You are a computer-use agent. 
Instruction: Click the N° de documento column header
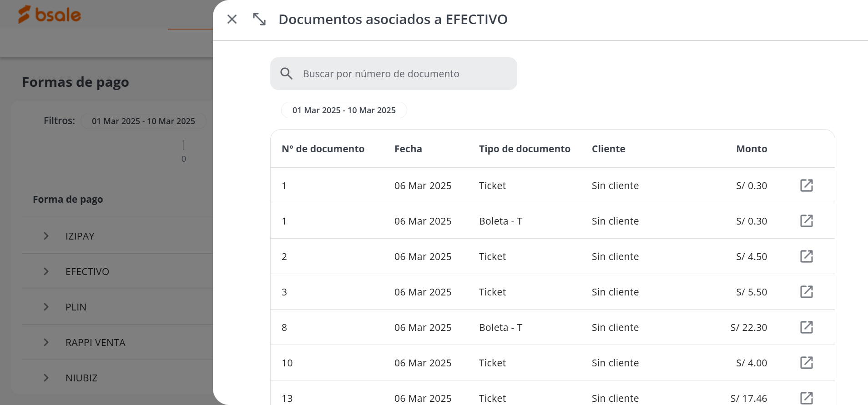323,149
